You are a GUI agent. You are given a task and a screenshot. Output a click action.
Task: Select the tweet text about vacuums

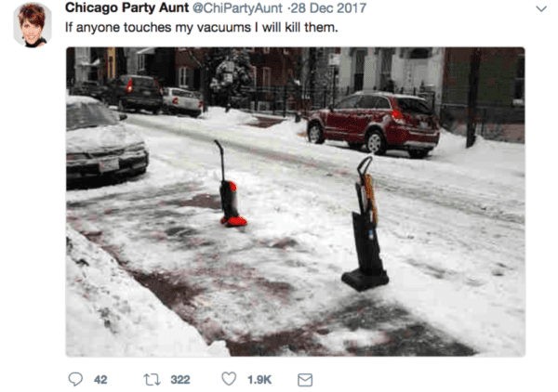202,27
